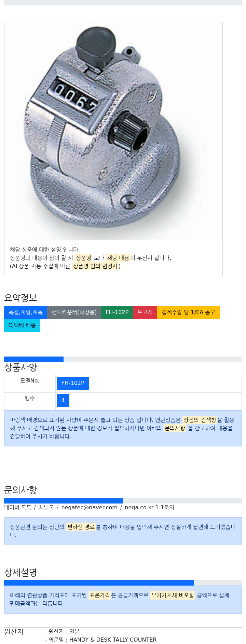246x644 pixels.
Task: Click the 모델No. specification label cell
Action: (x=30, y=384)
